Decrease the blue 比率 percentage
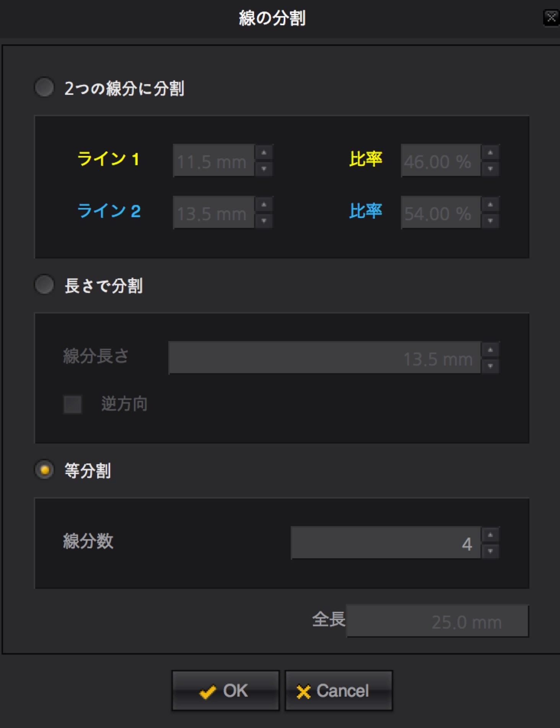 (x=490, y=221)
